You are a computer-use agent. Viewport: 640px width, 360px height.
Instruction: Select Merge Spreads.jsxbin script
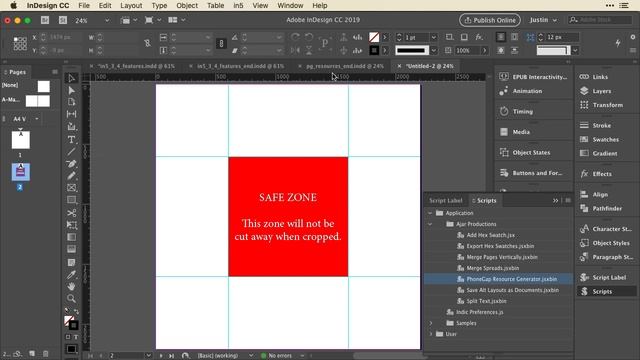pos(493,268)
